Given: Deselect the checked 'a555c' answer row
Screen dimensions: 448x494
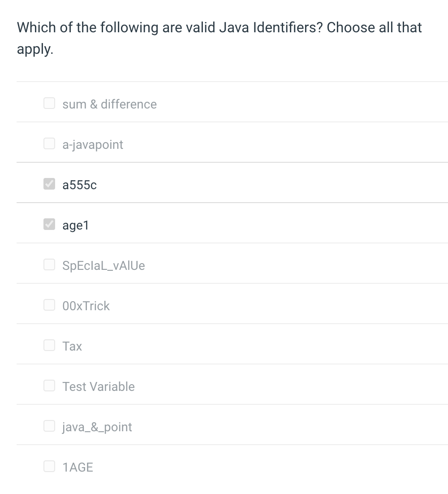Looking at the screenshot, I should tap(79, 185).
